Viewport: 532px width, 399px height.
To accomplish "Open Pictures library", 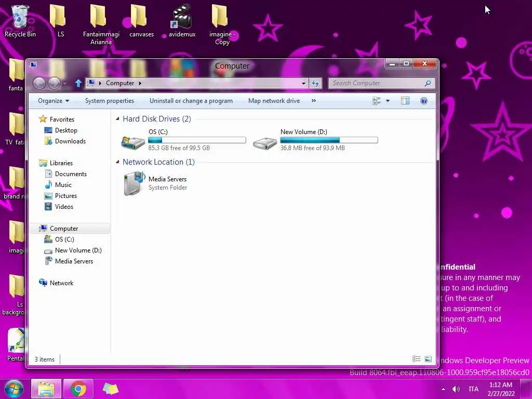I will [x=66, y=196].
